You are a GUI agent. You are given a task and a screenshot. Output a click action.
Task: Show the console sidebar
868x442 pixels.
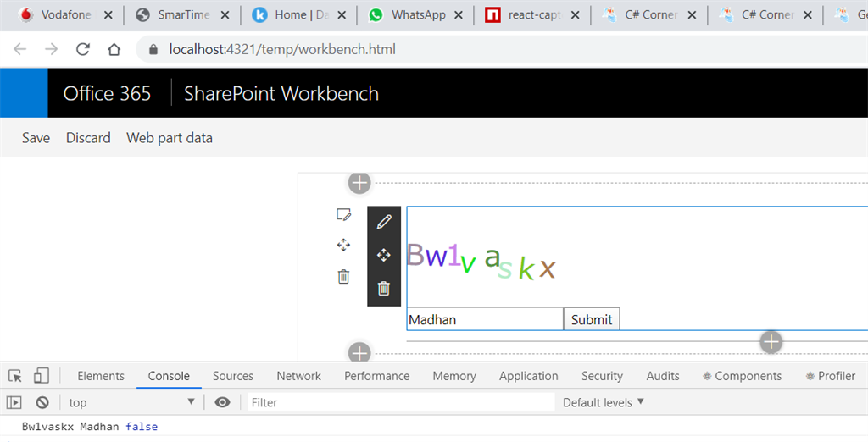[14, 403]
